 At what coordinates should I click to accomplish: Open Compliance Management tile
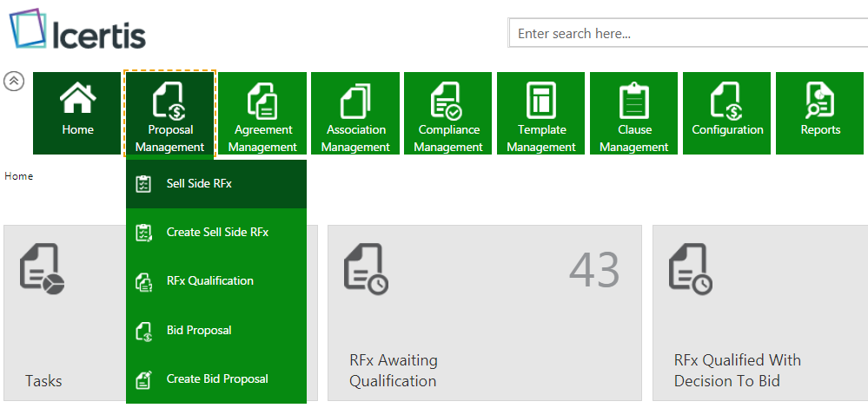448,113
